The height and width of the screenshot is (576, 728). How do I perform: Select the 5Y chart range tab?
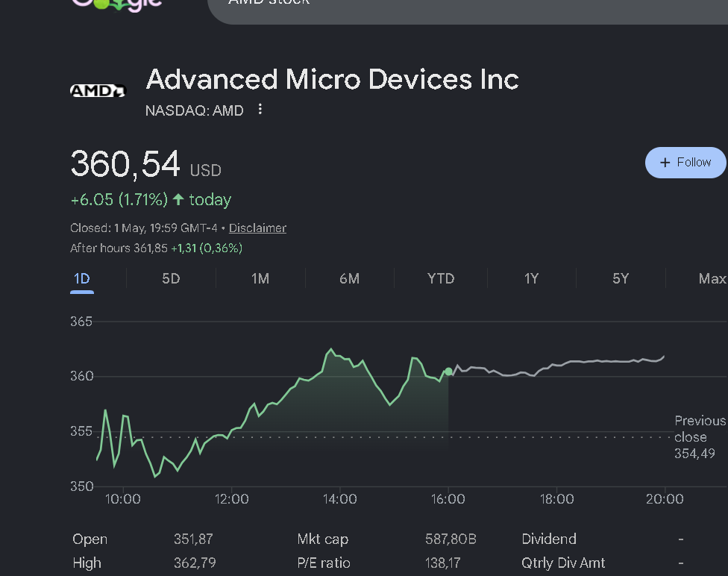pos(621,279)
